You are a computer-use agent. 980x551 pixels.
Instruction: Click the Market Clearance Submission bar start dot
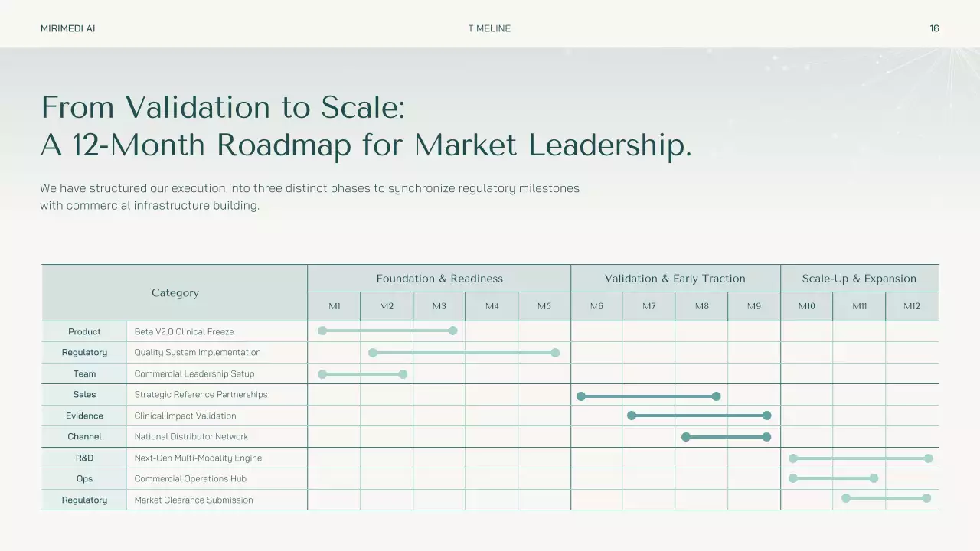tap(846, 498)
